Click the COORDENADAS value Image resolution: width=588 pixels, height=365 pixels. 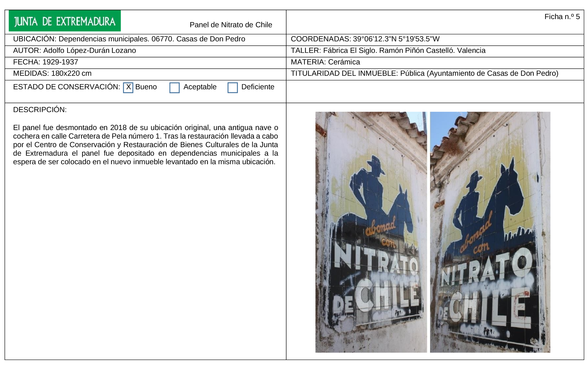[x=396, y=39]
